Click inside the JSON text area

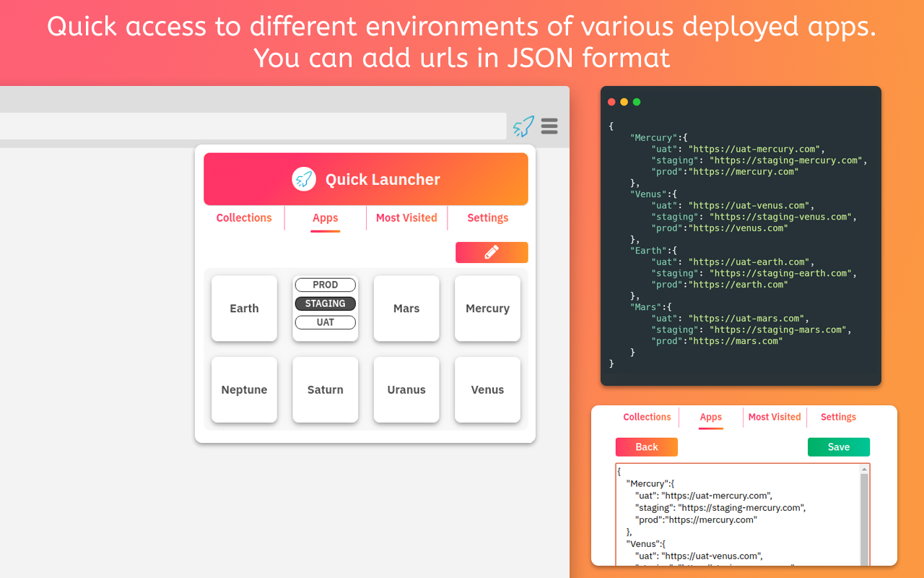coord(738,514)
